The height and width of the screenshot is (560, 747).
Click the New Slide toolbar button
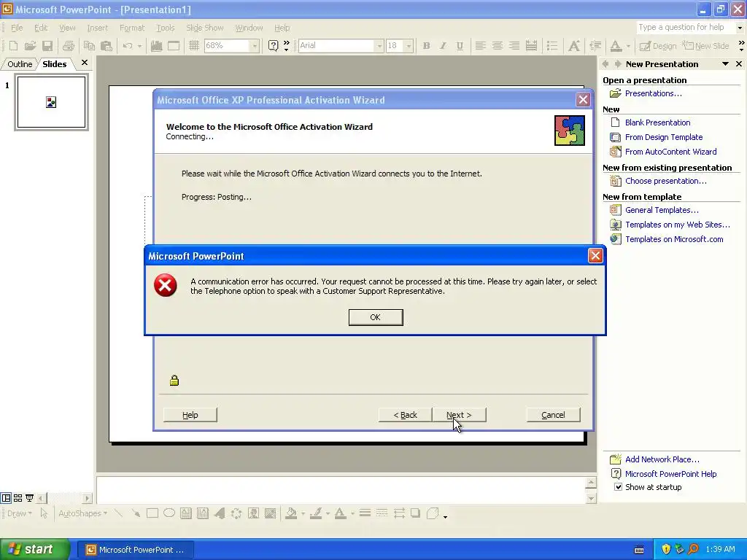tap(705, 46)
